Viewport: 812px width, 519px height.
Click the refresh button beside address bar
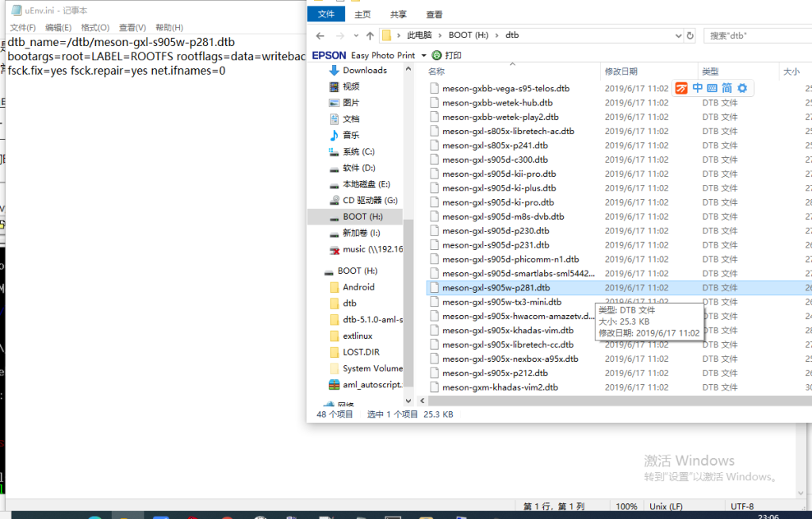point(690,36)
